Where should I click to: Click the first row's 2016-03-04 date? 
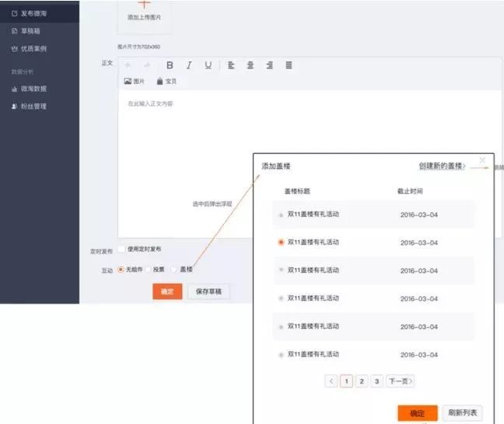click(419, 215)
